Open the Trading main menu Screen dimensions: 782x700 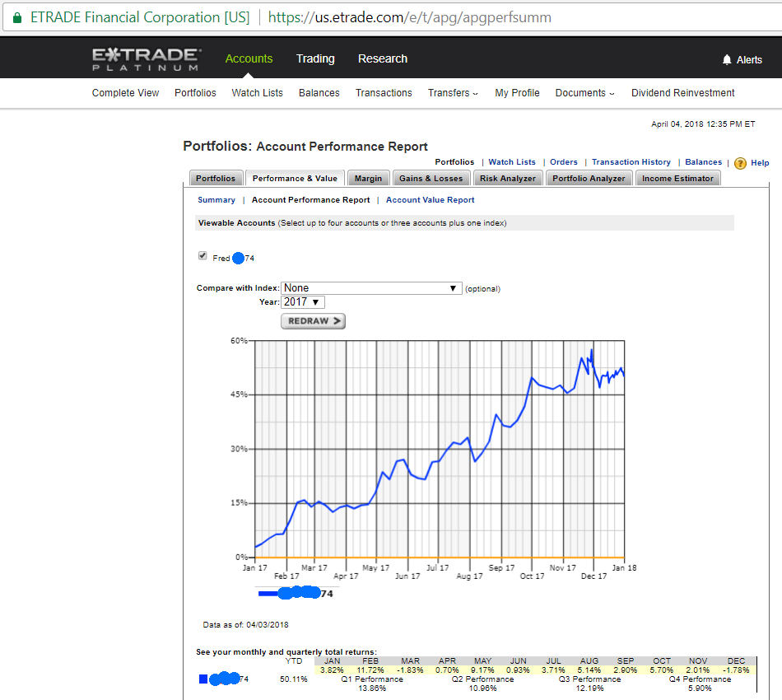click(x=315, y=58)
